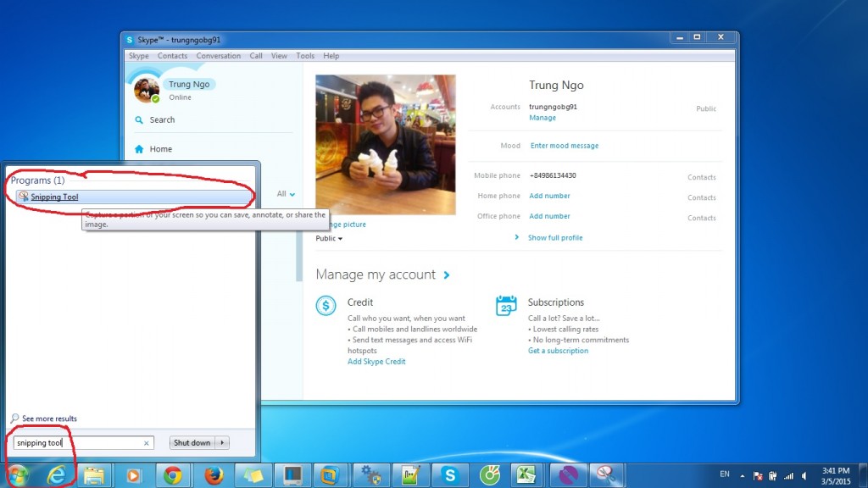Open the VirtualBox-style blue cube taskbar icon
The width and height of the screenshot is (868, 488).
pyautogui.click(x=331, y=475)
